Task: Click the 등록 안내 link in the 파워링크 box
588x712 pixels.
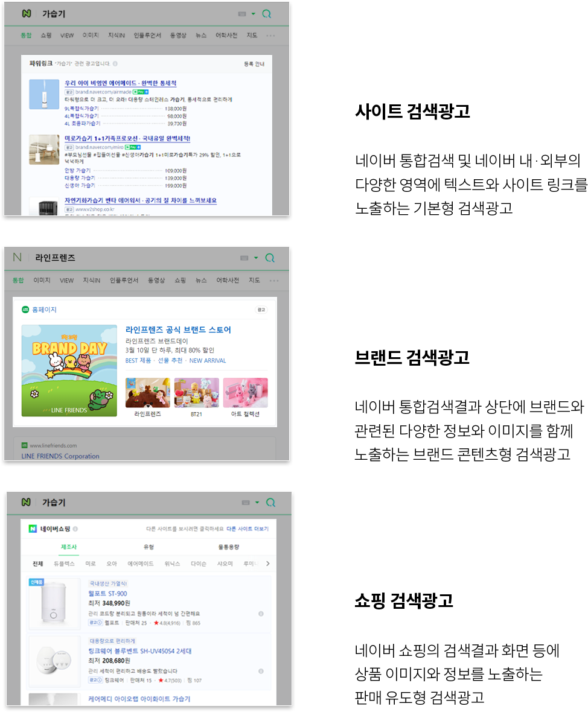Action: 254,64
